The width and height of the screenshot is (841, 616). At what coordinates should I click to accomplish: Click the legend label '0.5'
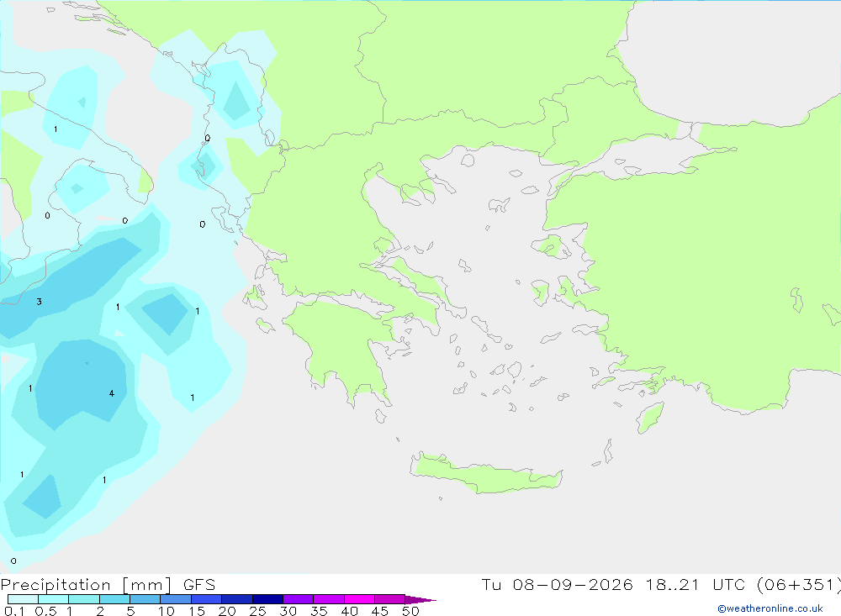pyautogui.click(x=45, y=611)
